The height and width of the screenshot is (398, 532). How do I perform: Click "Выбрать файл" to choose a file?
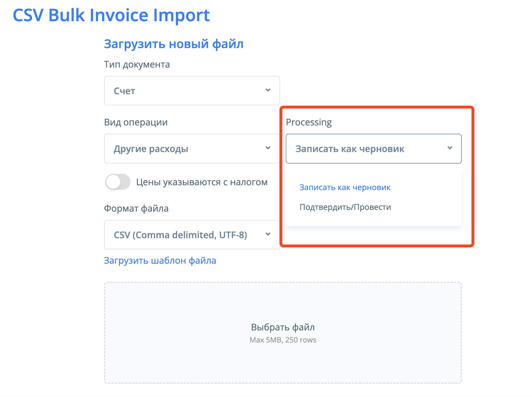283,327
